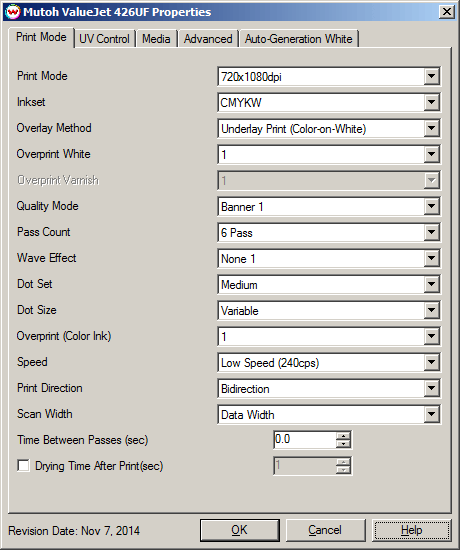Enable Drying Time After Print checkbox
The width and height of the screenshot is (460, 550).
pyautogui.click(x=24, y=466)
